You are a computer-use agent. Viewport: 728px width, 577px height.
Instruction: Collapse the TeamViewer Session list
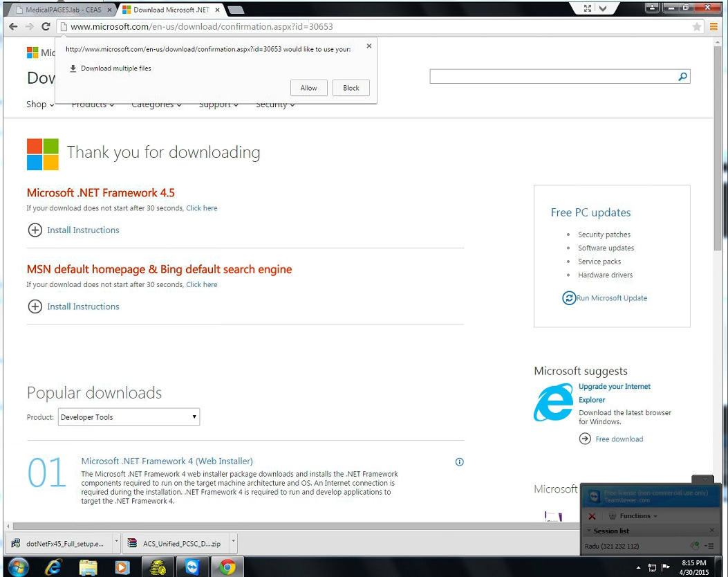(589, 531)
